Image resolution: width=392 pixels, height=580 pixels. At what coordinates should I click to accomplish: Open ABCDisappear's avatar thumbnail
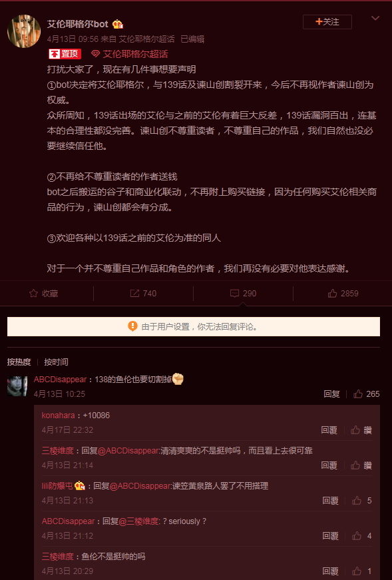(x=17, y=386)
